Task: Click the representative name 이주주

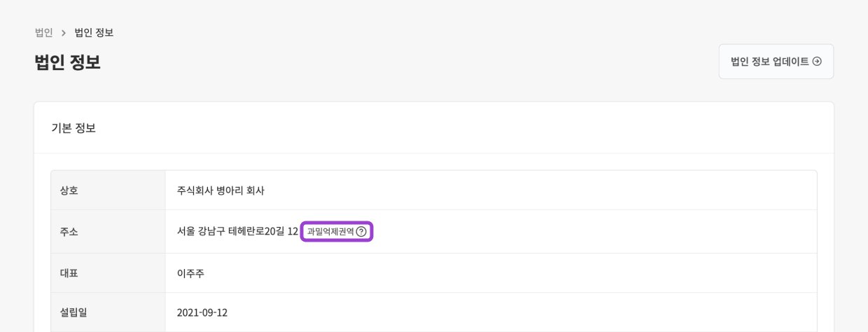Action: pos(190,273)
